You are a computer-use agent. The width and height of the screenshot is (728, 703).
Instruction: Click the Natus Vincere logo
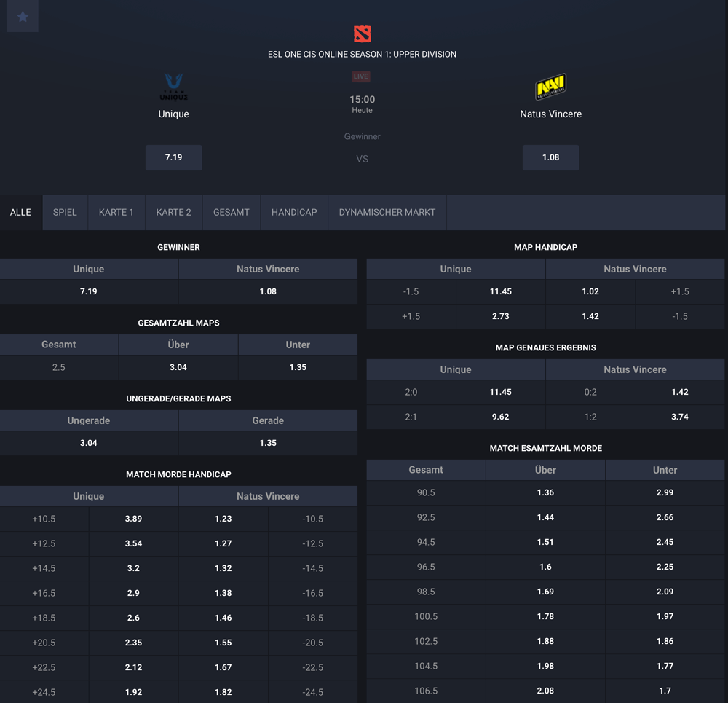coord(550,87)
